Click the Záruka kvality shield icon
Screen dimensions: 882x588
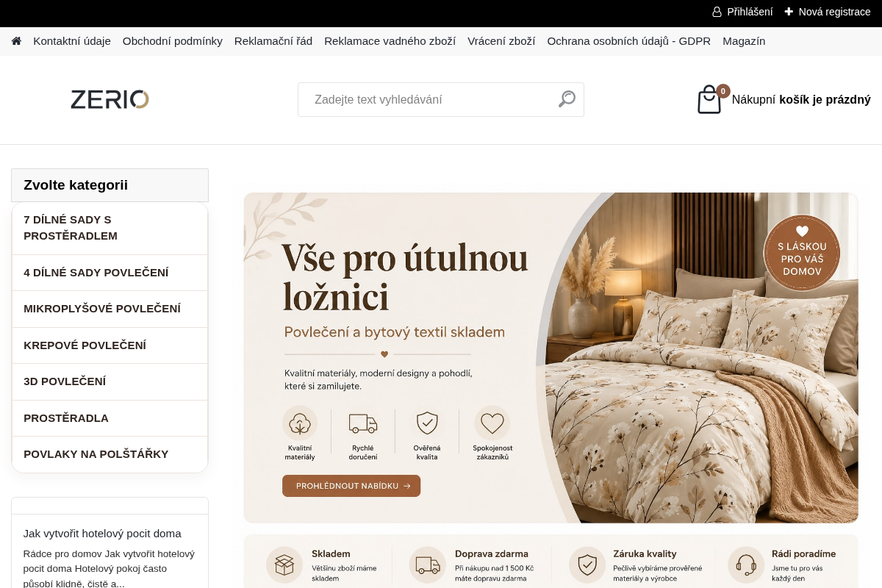pyautogui.click(x=587, y=564)
